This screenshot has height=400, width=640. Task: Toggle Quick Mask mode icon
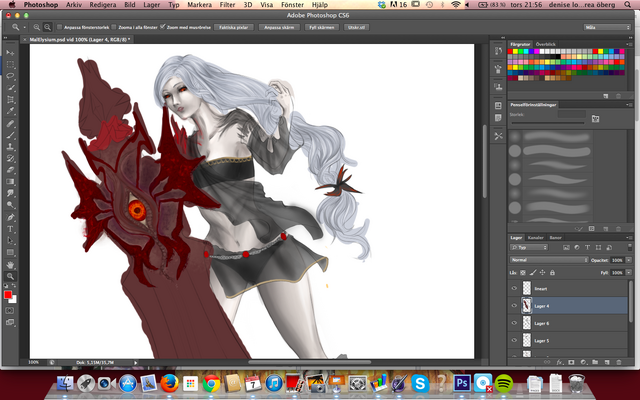click(10, 311)
